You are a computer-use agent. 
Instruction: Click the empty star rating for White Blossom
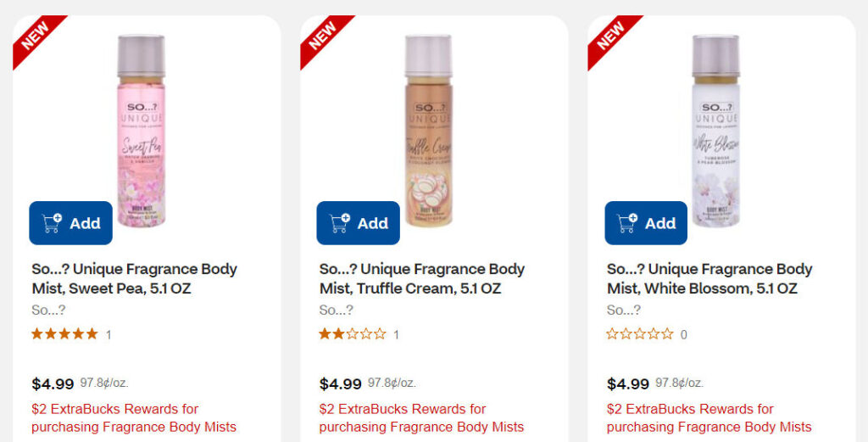click(x=639, y=334)
